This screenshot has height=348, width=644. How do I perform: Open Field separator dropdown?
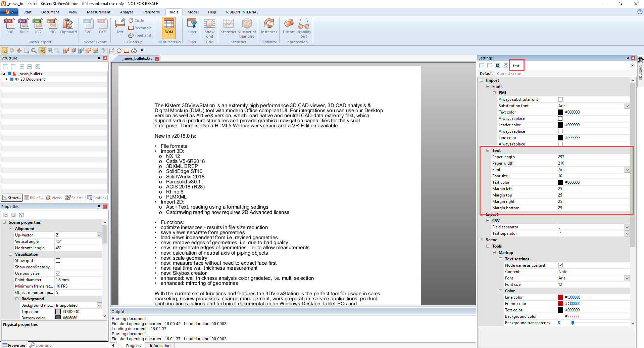(627, 227)
